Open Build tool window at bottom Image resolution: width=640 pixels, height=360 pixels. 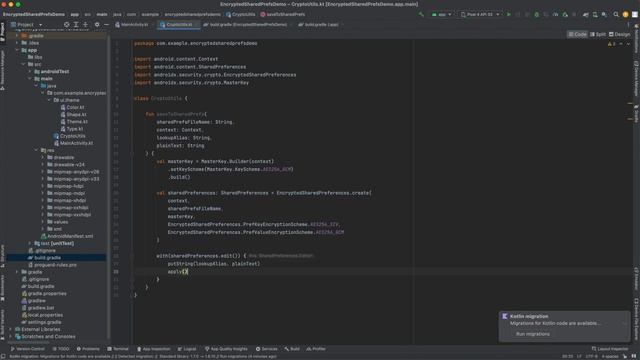[292, 349]
